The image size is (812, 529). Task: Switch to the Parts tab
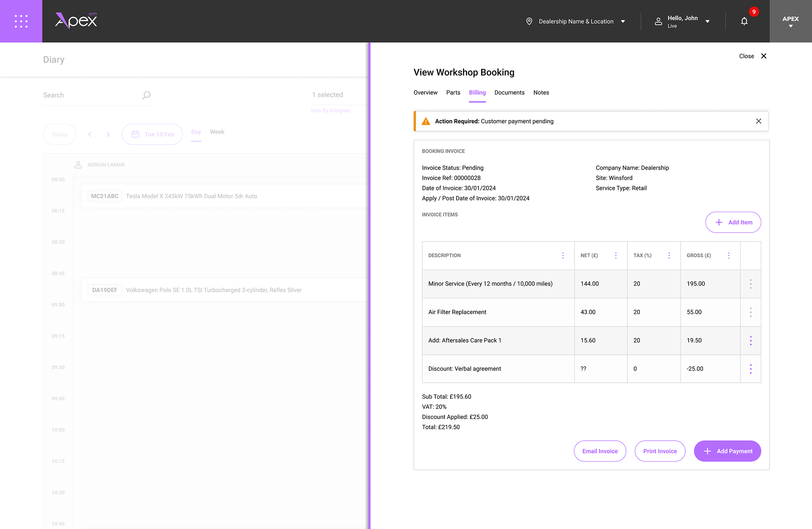point(453,92)
